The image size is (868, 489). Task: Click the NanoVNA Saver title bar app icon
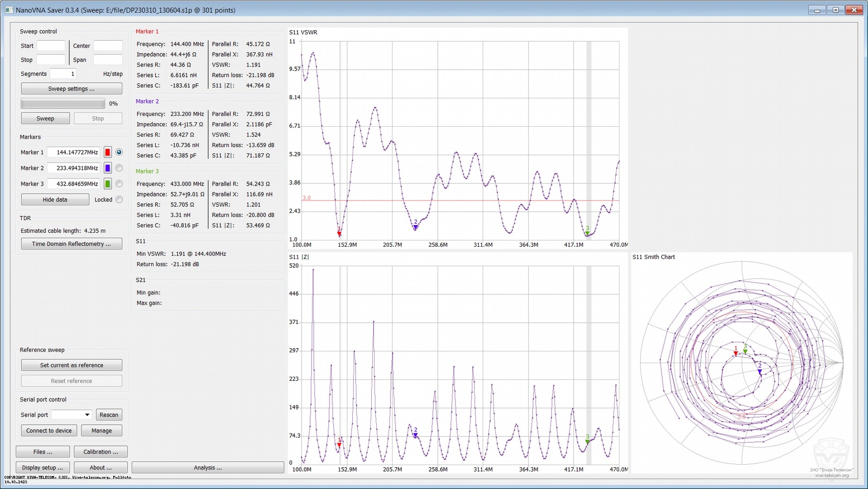[x=9, y=10]
